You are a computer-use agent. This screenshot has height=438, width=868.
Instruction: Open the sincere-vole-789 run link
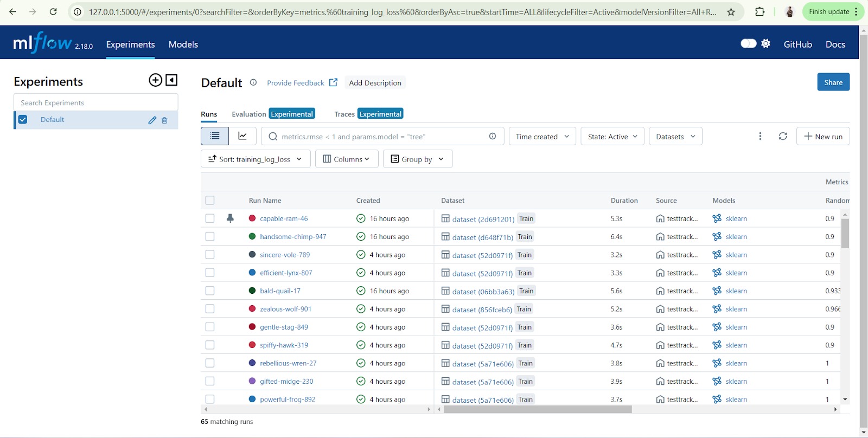point(285,255)
